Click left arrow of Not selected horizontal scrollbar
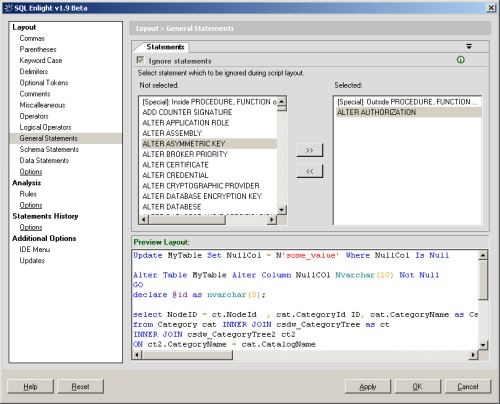500x404 pixels. point(144,219)
